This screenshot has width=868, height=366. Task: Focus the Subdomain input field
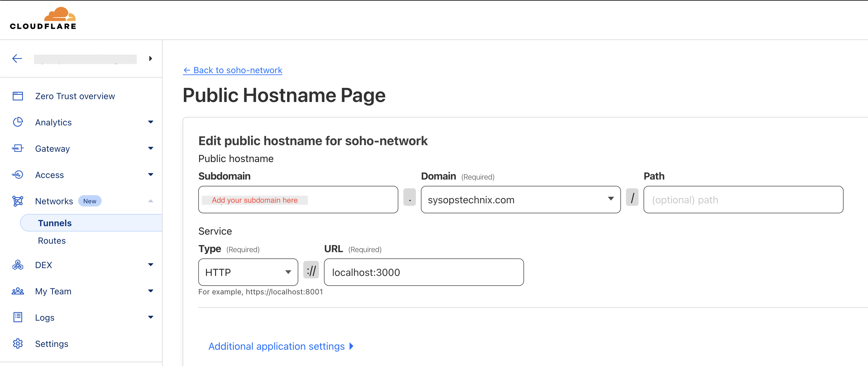coord(298,200)
